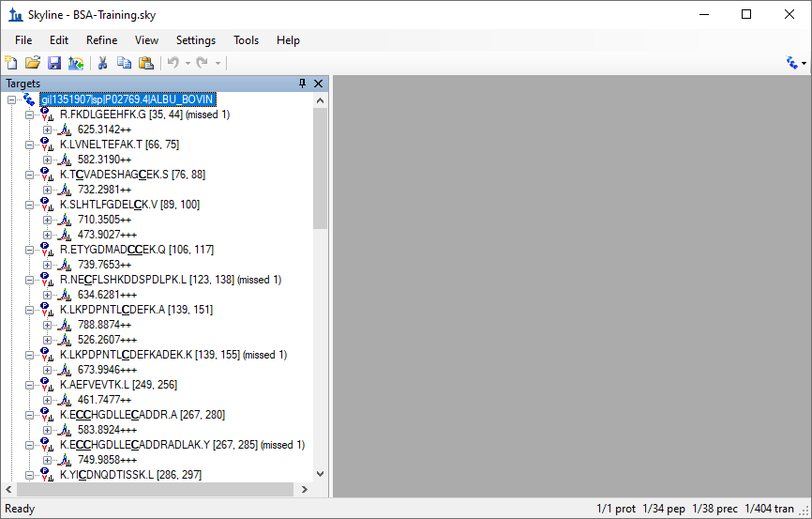Viewport: 812px width, 519px height.
Task: Click chromatogram icon for 461.7477++
Action: (x=65, y=400)
